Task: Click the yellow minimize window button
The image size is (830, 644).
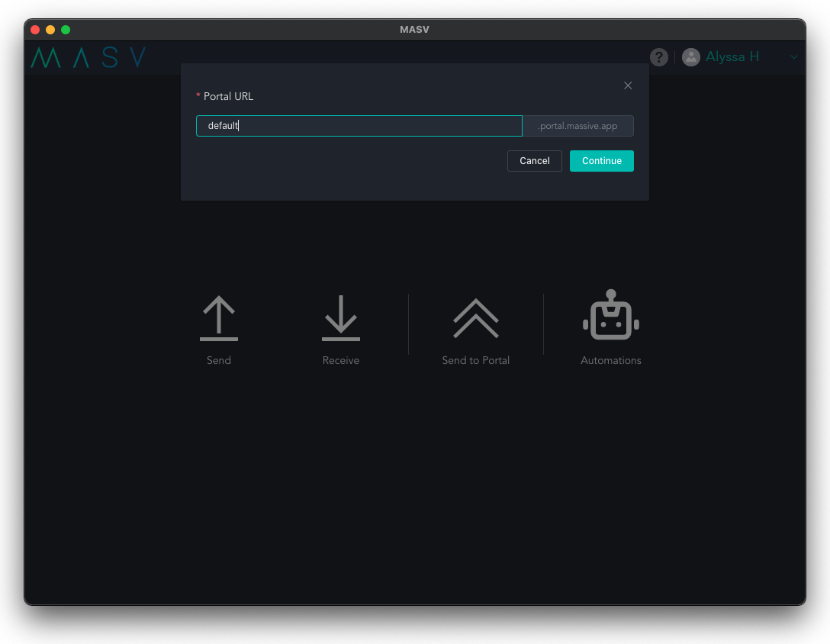Action: pos(50,30)
